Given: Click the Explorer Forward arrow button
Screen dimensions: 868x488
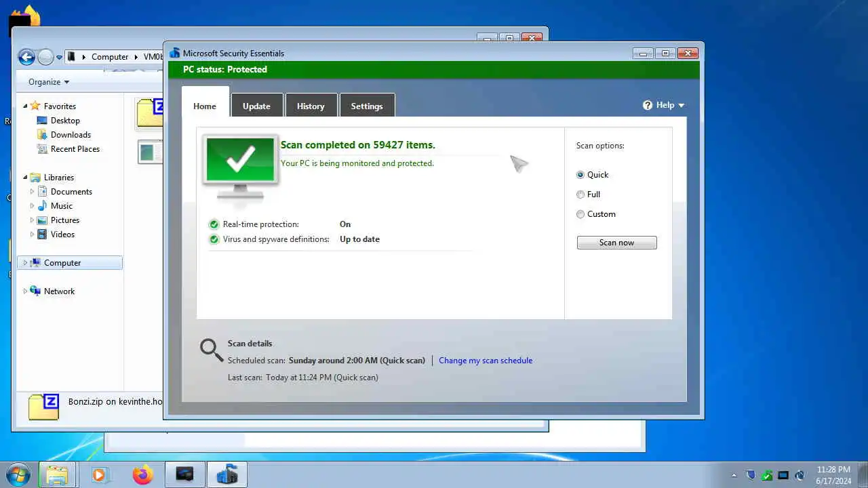Looking at the screenshot, I should click(x=45, y=57).
